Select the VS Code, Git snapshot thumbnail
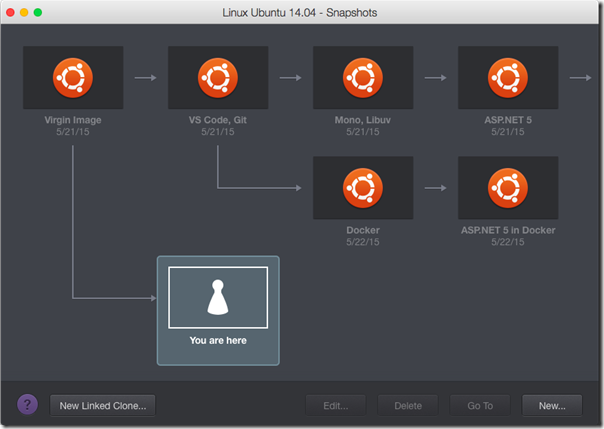Viewport: 604px width, 429px height. (218, 77)
